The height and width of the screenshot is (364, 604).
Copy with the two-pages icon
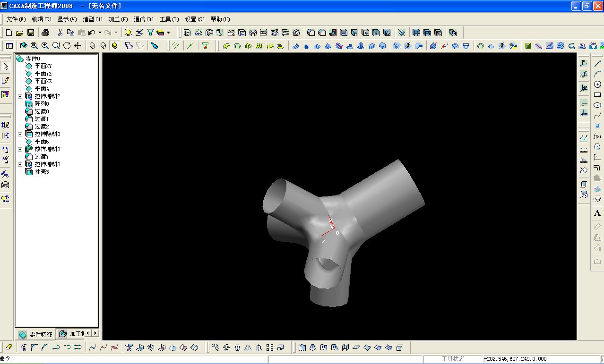(70, 33)
